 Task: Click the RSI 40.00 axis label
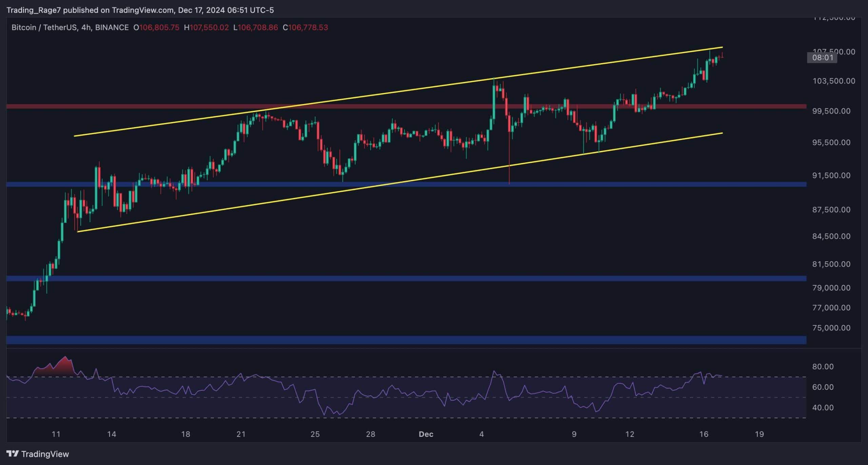(823, 407)
